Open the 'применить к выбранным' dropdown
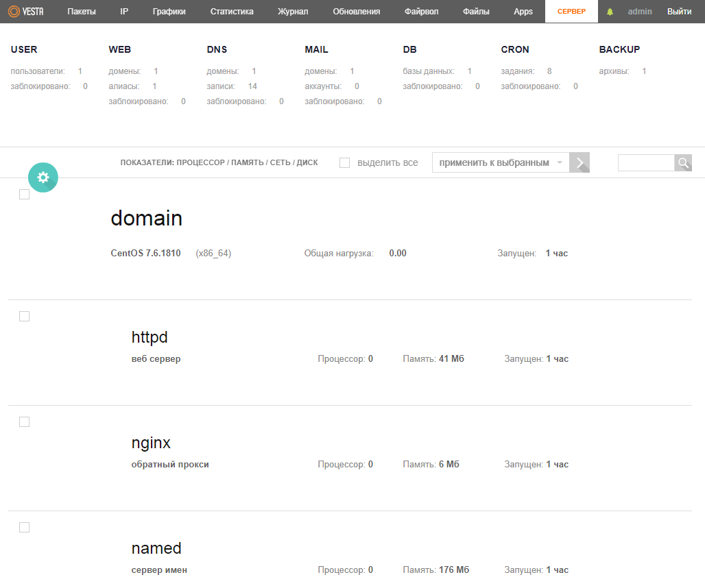This screenshot has width=705, height=588. (501, 162)
